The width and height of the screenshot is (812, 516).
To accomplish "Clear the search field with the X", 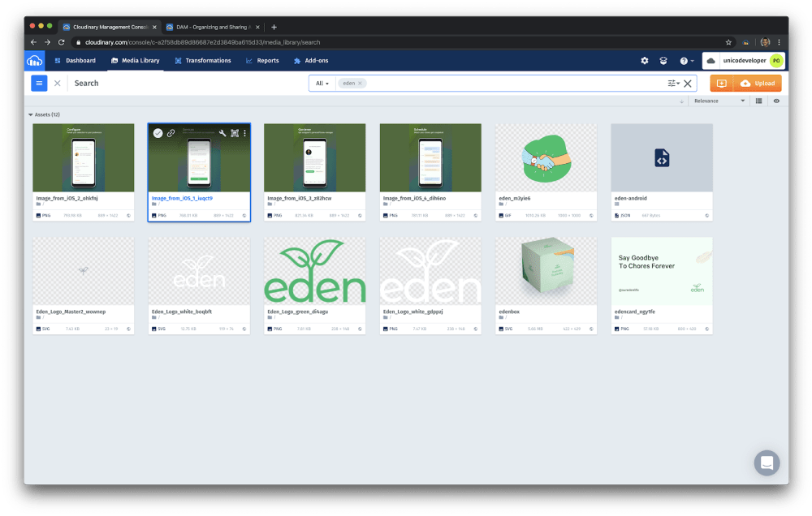I will 688,84.
